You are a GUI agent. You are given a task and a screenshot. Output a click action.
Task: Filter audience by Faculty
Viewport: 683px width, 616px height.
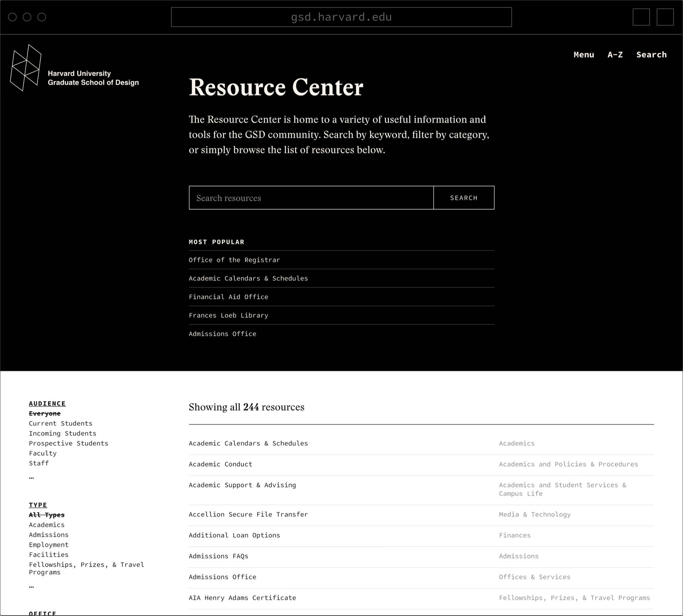pyautogui.click(x=43, y=453)
